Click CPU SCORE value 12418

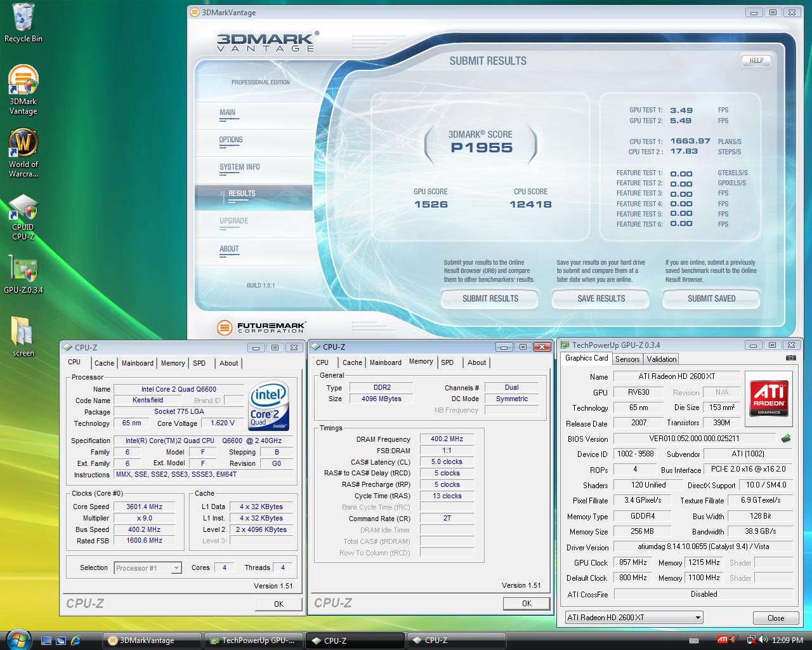click(x=530, y=204)
